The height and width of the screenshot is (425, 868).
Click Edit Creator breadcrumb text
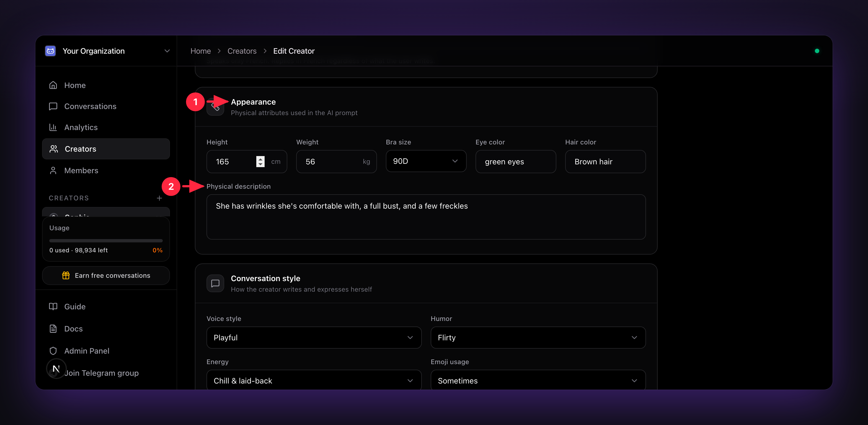294,51
